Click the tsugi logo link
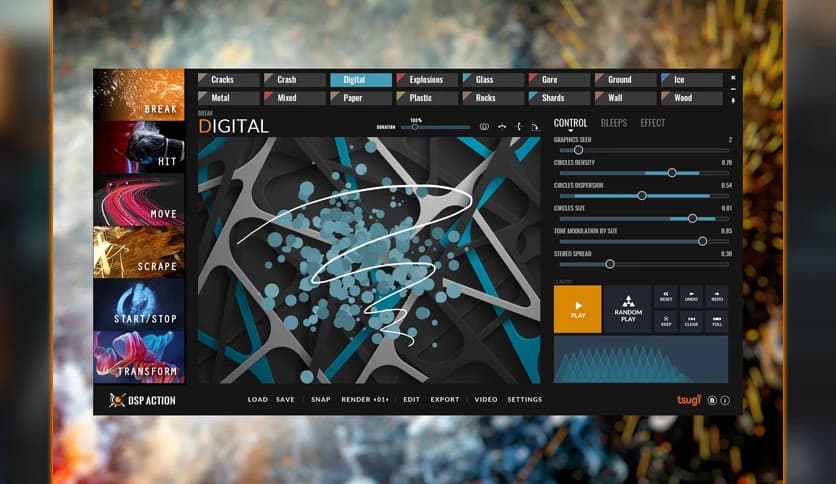The height and width of the screenshot is (484, 836). (x=689, y=400)
